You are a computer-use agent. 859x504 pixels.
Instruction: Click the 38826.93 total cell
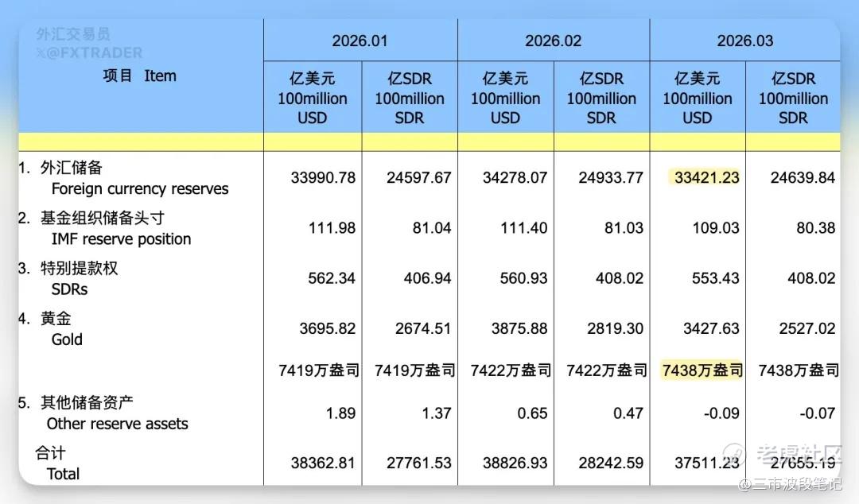click(515, 463)
